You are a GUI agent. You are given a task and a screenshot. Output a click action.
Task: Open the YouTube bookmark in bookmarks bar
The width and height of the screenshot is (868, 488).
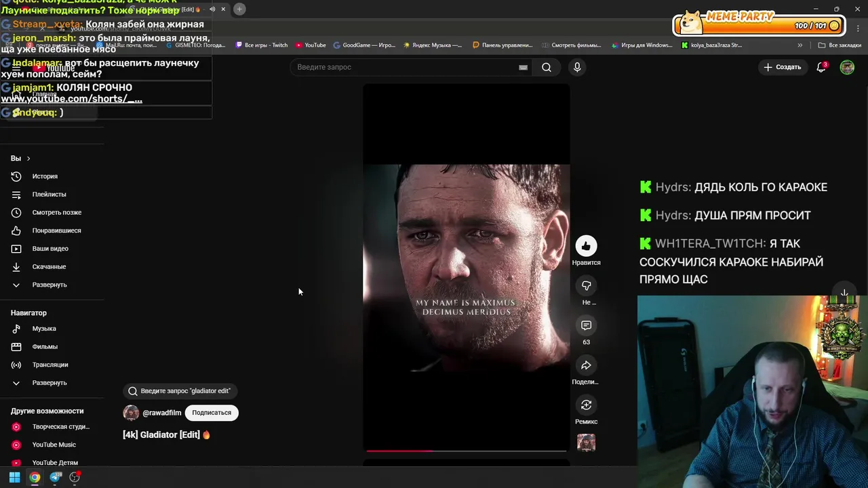click(311, 45)
